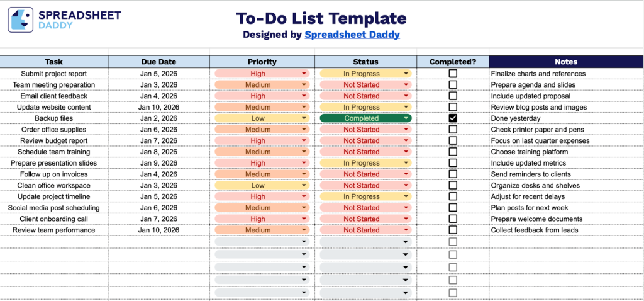Image resolution: width=644 pixels, height=301 pixels.
Task: Select the Jan 8, 2026 due date cell
Action: pos(158,152)
